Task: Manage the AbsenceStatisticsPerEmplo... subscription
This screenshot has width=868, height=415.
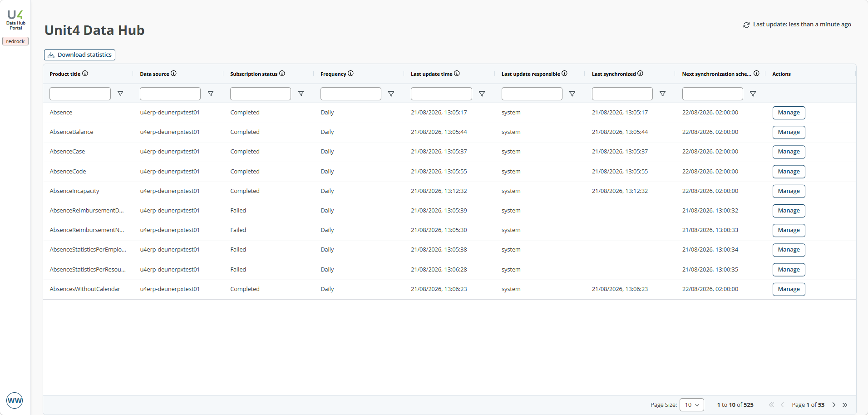Action: coord(789,250)
